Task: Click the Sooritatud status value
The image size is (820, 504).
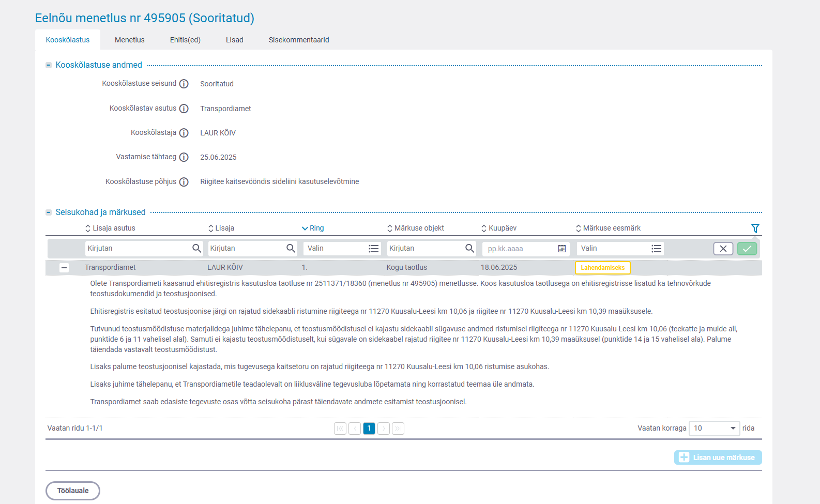Action: point(217,84)
